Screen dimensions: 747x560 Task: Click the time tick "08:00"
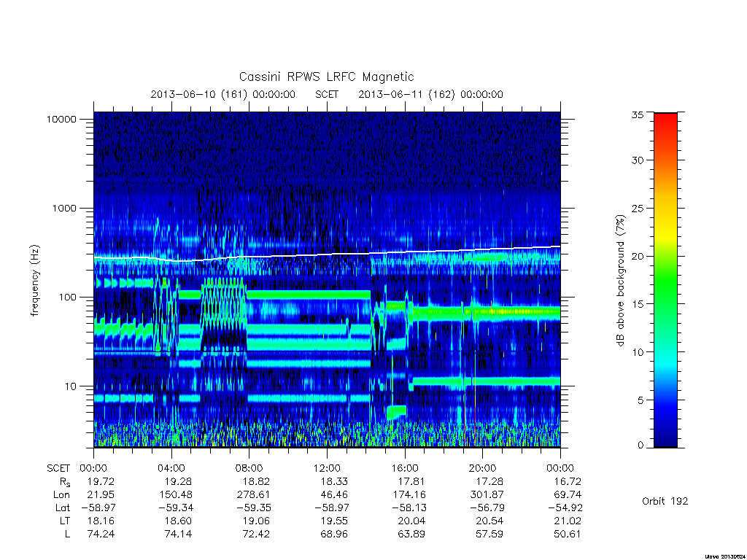pyautogui.click(x=249, y=469)
